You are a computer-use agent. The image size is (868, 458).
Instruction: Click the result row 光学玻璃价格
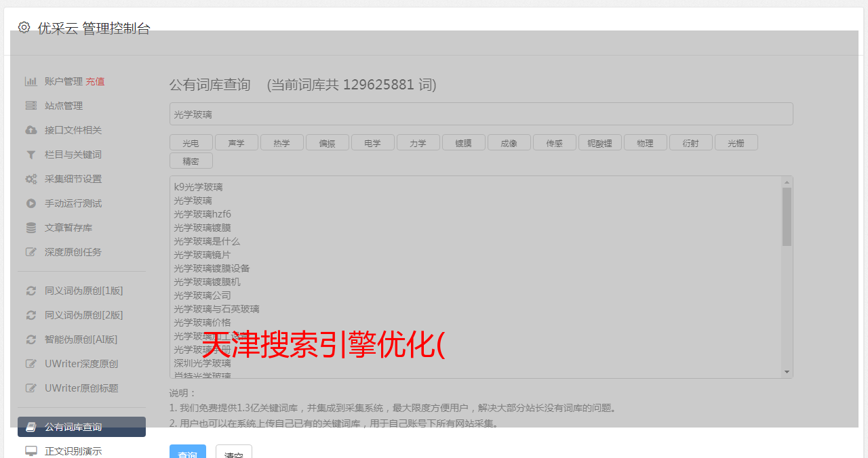202,322
